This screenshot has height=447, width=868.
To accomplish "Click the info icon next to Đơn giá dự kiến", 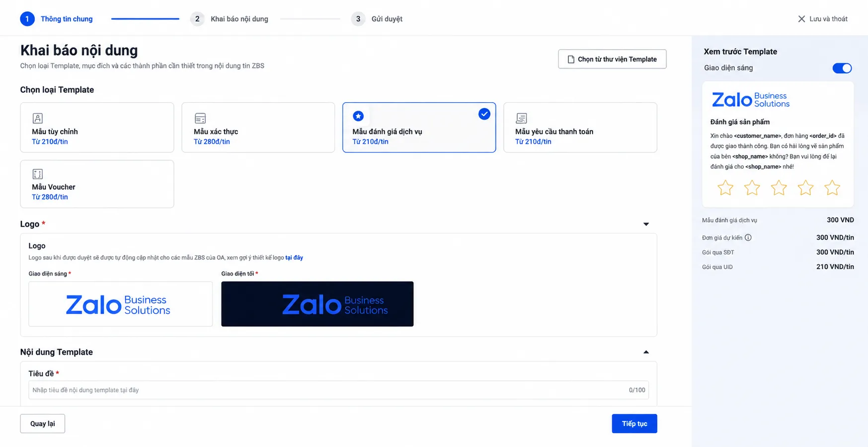I will click(748, 237).
